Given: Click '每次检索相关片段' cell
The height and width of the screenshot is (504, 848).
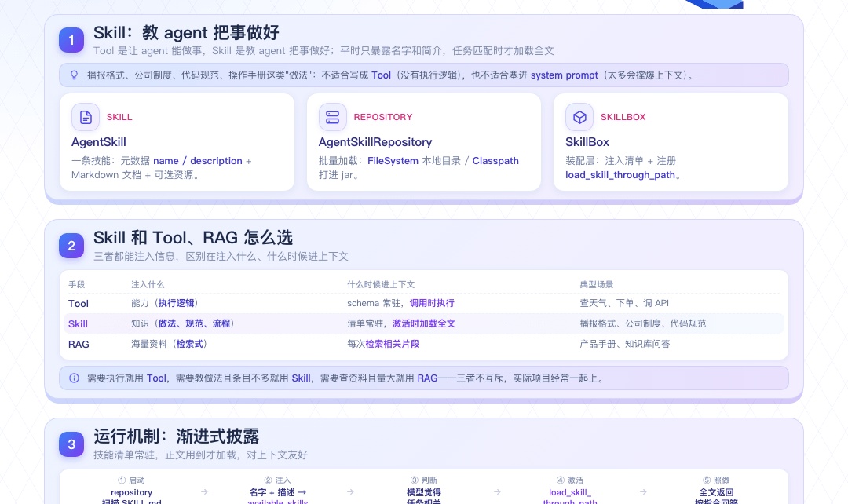Looking at the screenshot, I should [x=383, y=344].
